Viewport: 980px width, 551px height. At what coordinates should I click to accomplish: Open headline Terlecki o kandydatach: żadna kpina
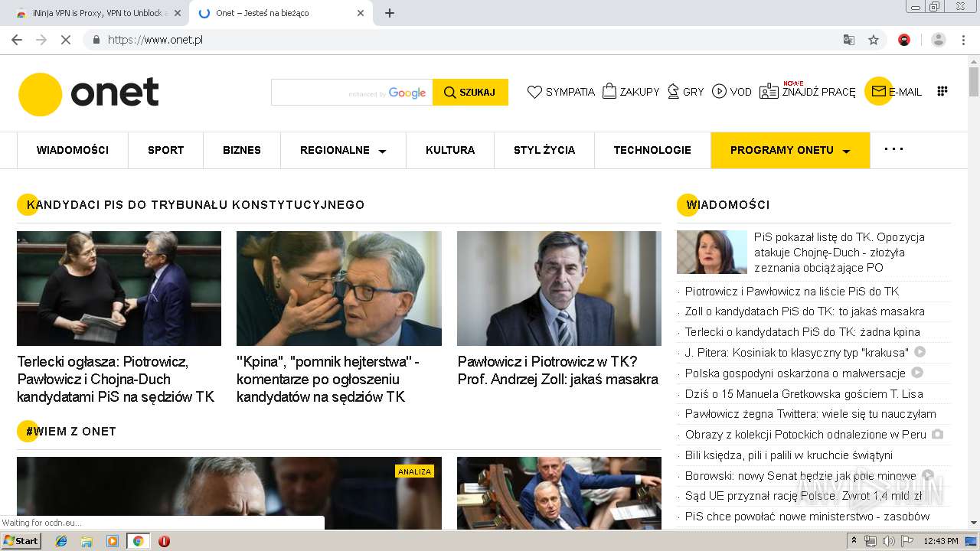pyautogui.click(x=802, y=332)
